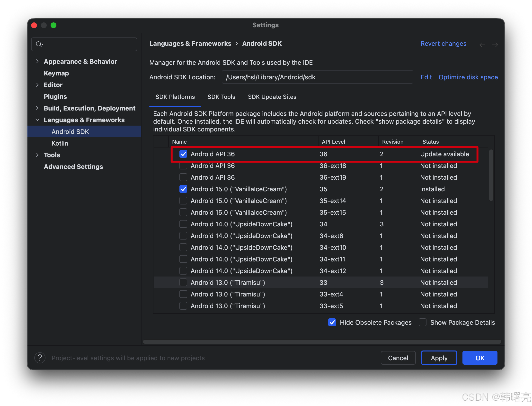Click Revert changes link

pyautogui.click(x=443, y=44)
